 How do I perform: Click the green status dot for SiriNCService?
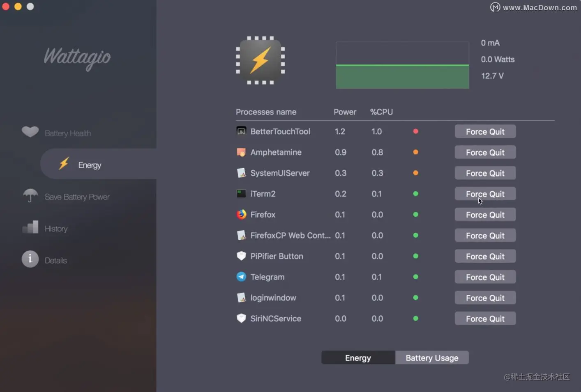pyautogui.click(x=415, y=318)
